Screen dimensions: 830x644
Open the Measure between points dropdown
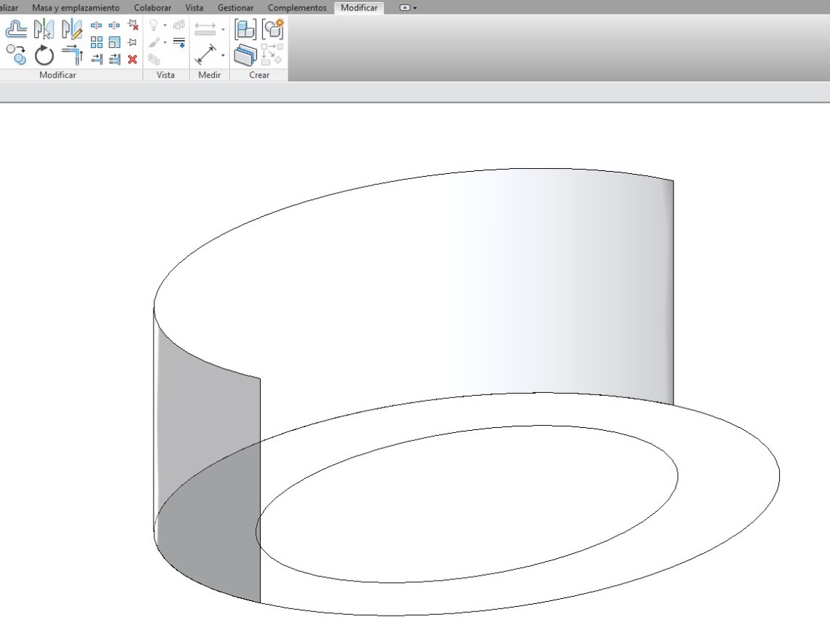click(x=223, y=55)
